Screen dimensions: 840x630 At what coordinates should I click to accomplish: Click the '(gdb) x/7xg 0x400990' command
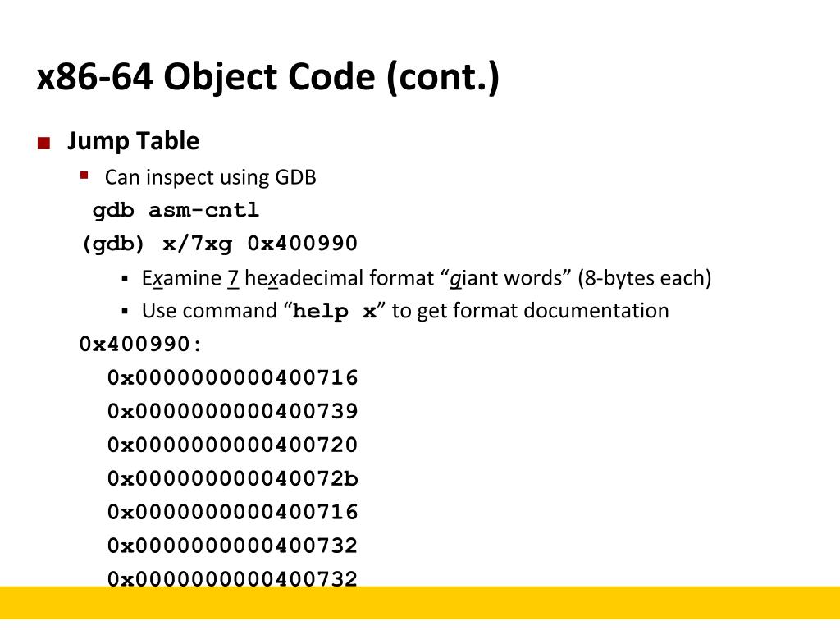coord(219,244)
